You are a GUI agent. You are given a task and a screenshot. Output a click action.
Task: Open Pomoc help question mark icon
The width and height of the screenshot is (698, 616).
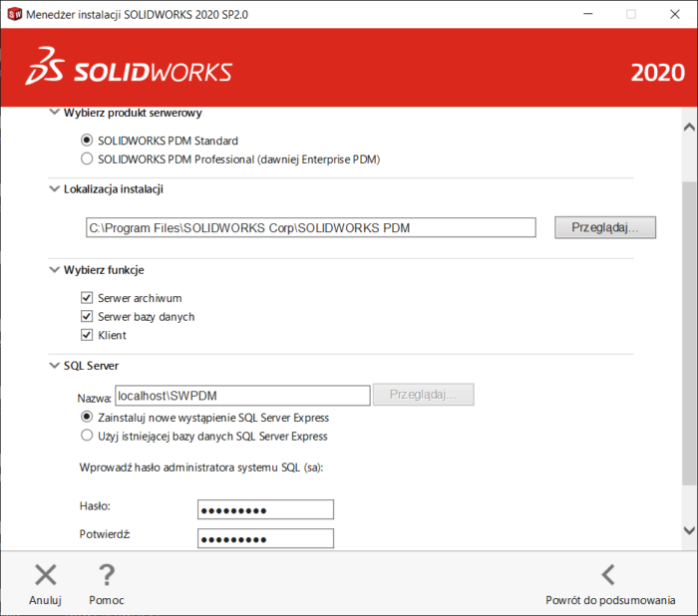tap(107, 574)
